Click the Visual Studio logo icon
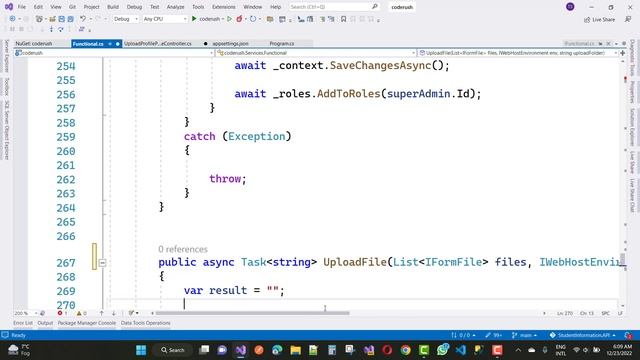 coord(9,7)
